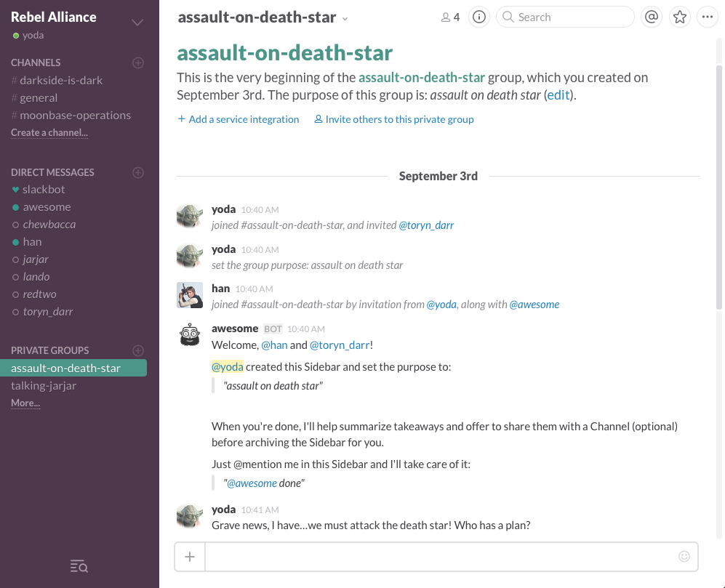Click More under private groups
This screenshot has height=588, width=725.
tap(25, 403)
